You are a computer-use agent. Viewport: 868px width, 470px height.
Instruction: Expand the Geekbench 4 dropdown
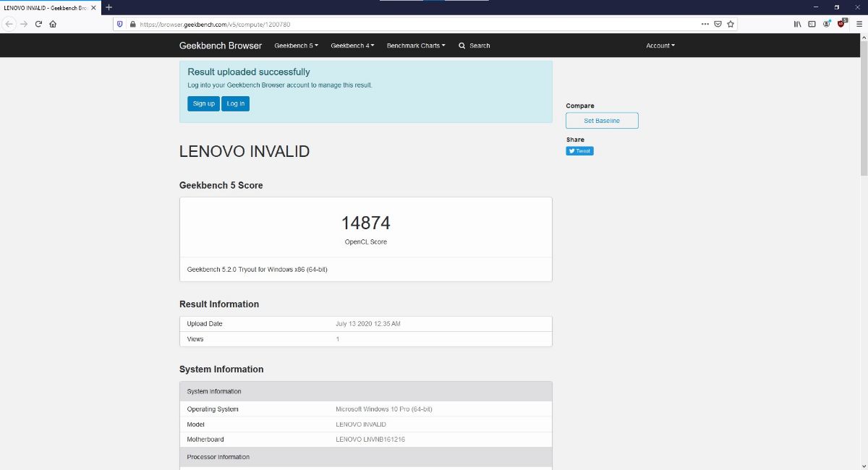click(x=352, y=46)
